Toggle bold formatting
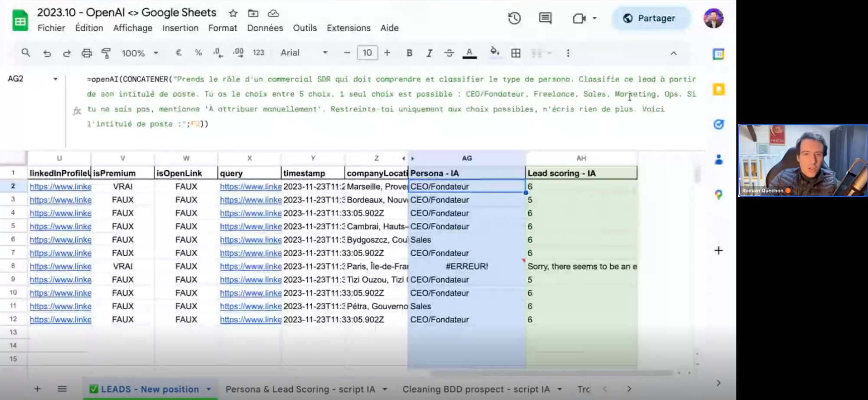 click(x=409, y=53)
